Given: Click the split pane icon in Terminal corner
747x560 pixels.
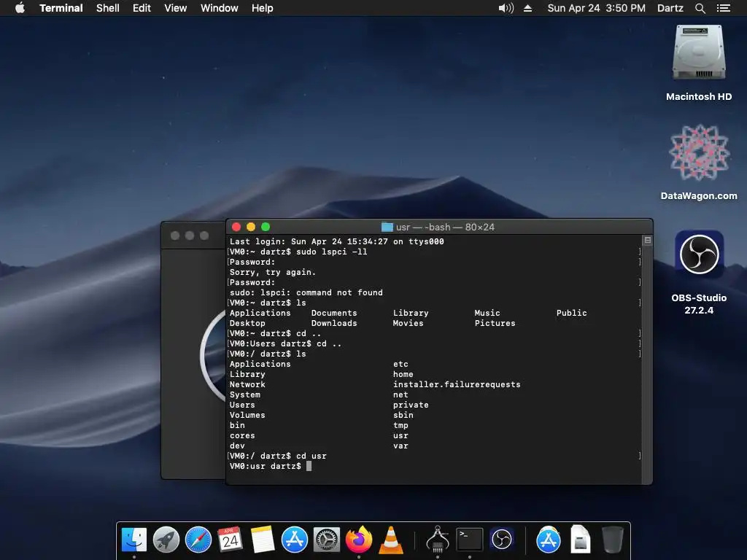Looking at the screenshot, I should pyautogui.click(x=648, y=241).
